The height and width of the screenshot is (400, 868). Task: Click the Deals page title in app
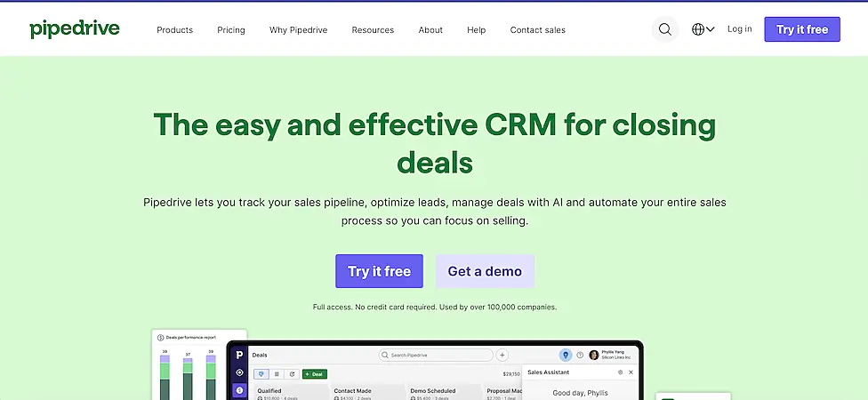tap(260, 356)
